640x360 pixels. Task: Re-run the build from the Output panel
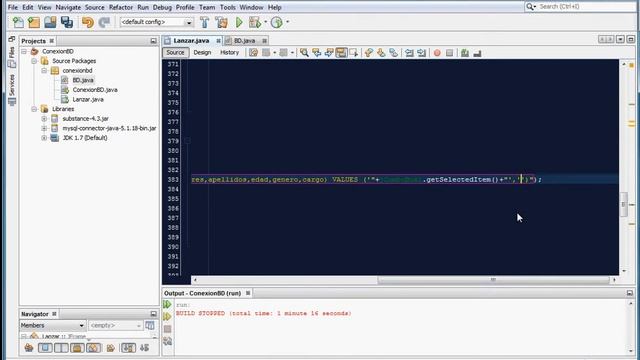click(167, 304)
